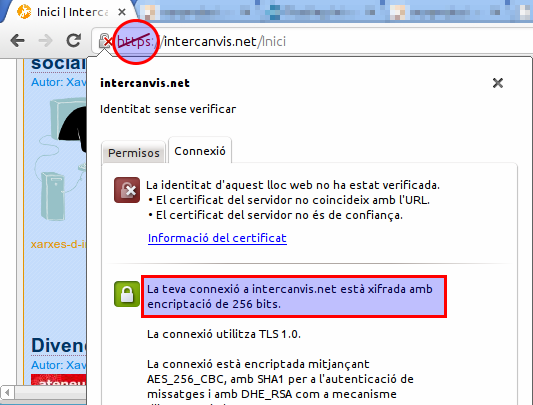
Task: Open the xarxes-d-i orange link
Action: click(x=58, y=244)
